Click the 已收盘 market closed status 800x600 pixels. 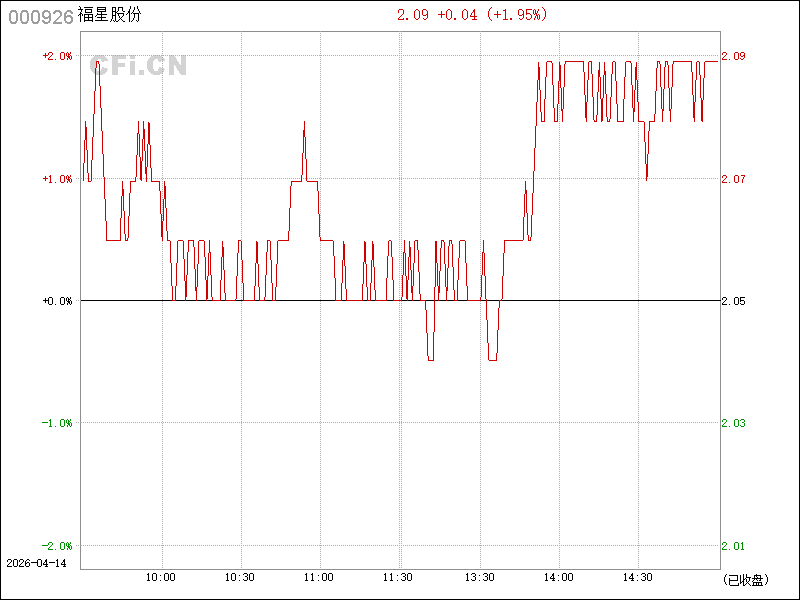click(744, 579)
